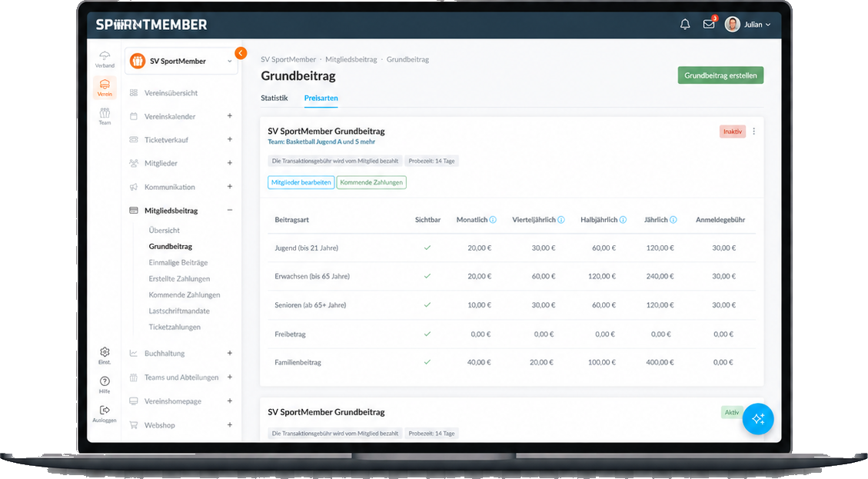Open Erstellte Zahlungen submenu item
This screenshot has width=868, height=479.
point(179,278)
